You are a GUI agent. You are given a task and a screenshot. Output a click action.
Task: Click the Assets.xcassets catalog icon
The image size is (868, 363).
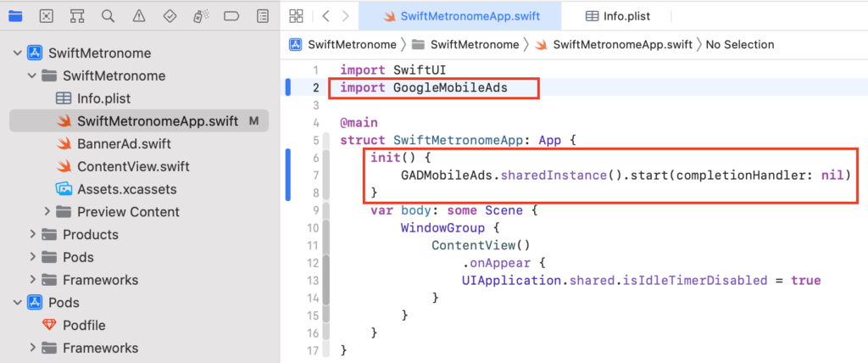click(x=64, y=189)
